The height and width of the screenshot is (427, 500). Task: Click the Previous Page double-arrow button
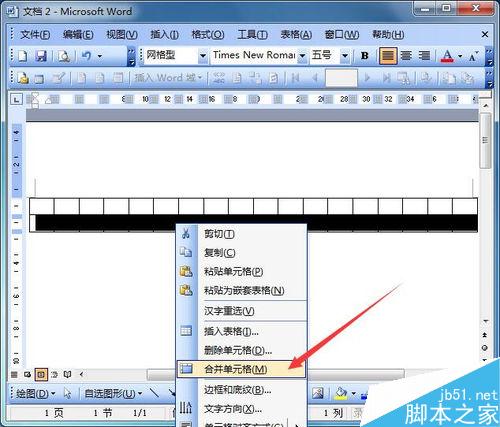click(485, 334)
